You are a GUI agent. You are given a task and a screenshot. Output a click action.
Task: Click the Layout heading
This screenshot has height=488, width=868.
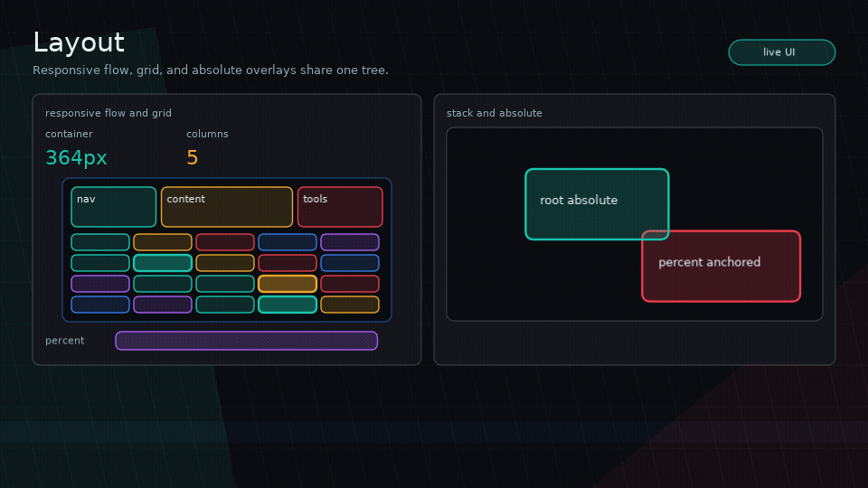pos(79,42)
